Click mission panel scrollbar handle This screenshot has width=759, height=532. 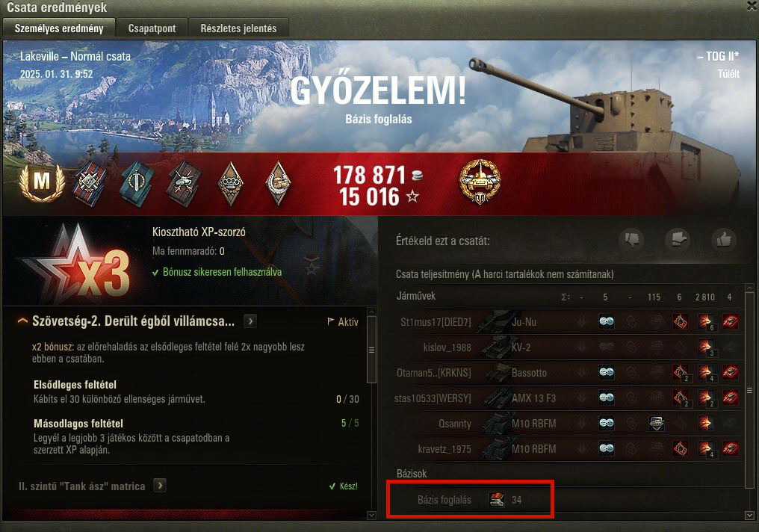click(372, 350)
